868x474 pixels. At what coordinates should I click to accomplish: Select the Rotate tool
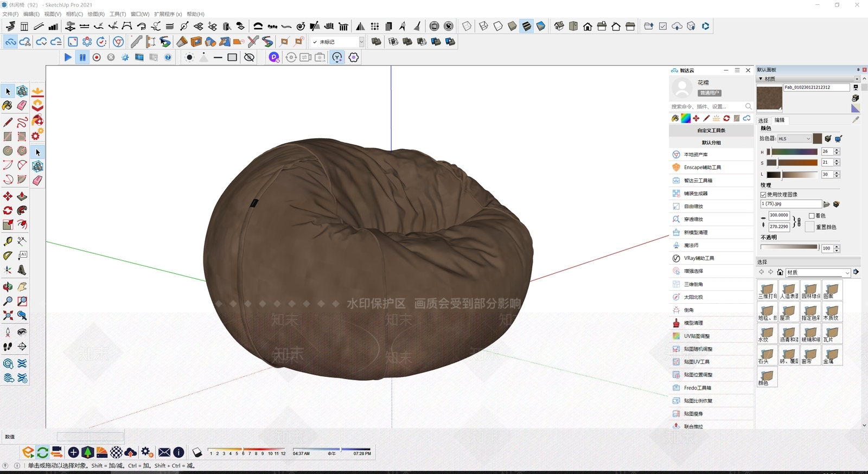[x=8, y=210]
